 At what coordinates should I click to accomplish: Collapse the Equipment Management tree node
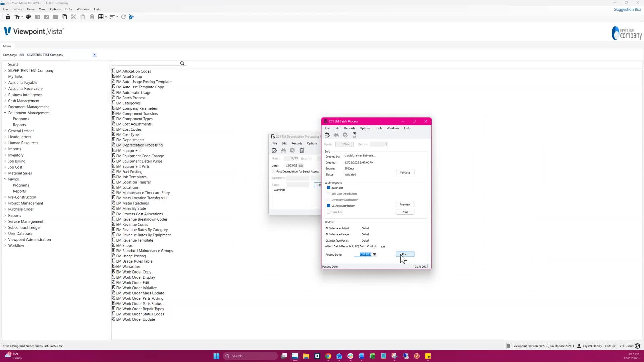(5, 113)
